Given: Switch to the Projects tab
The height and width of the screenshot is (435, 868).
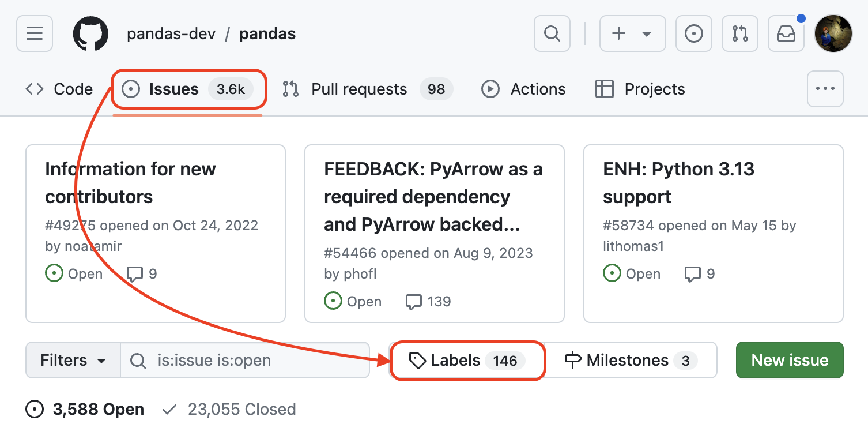Looking at the screenshot, I should [640, 89].
